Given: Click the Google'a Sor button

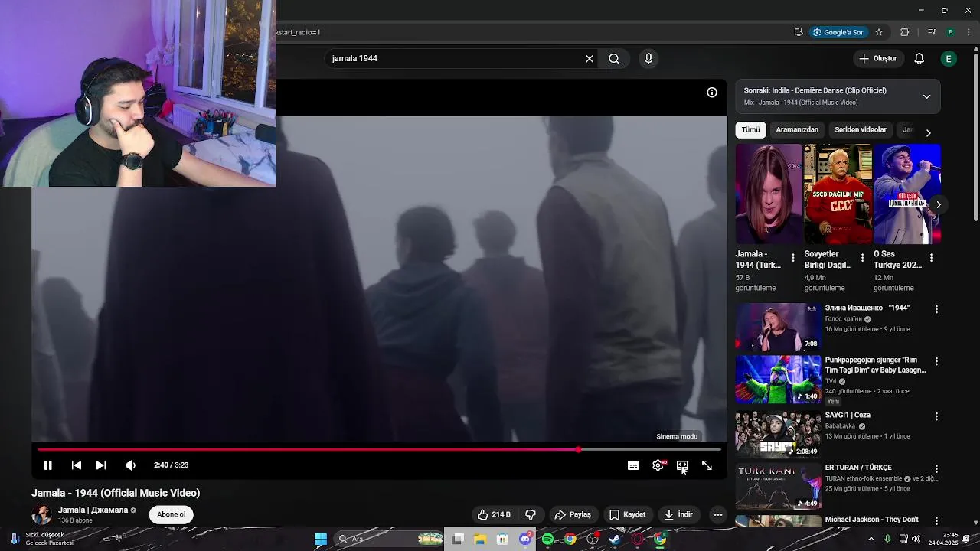Looking at the screenshot, I should pos(838,32).
